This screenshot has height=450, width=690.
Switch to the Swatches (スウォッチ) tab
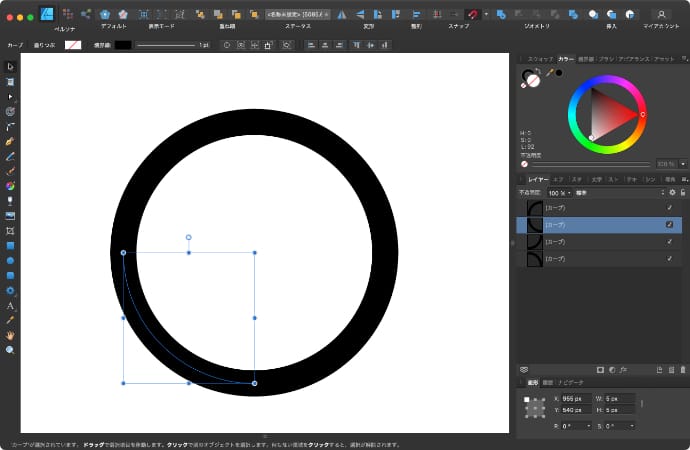point(540,59)
